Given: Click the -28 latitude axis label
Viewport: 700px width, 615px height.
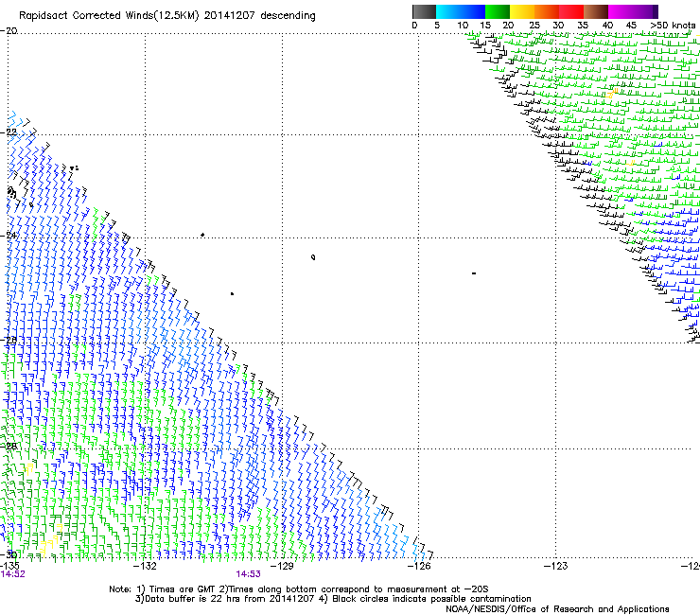Looking at the screenshot, I should (x=9, y=447).
